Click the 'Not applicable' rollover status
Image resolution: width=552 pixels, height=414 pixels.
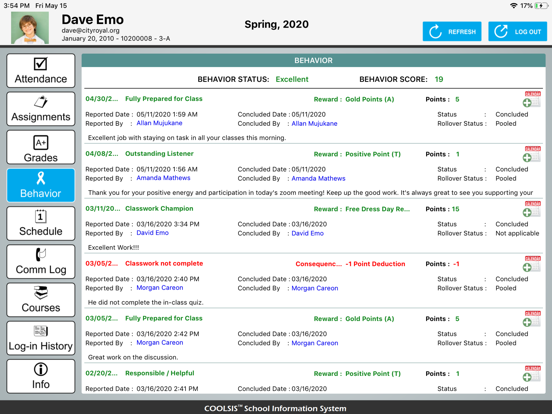517,233
